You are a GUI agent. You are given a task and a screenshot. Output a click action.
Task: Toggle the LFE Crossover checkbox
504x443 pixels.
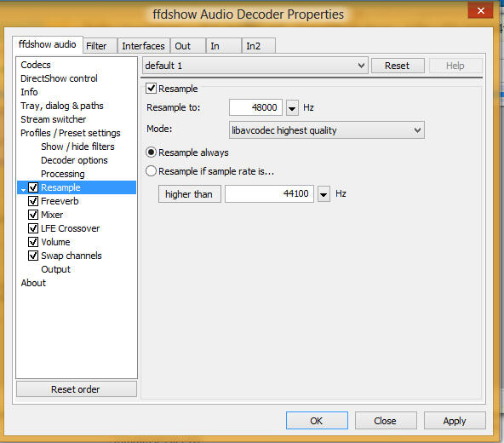pyautogui.click(x=33, y=228)
